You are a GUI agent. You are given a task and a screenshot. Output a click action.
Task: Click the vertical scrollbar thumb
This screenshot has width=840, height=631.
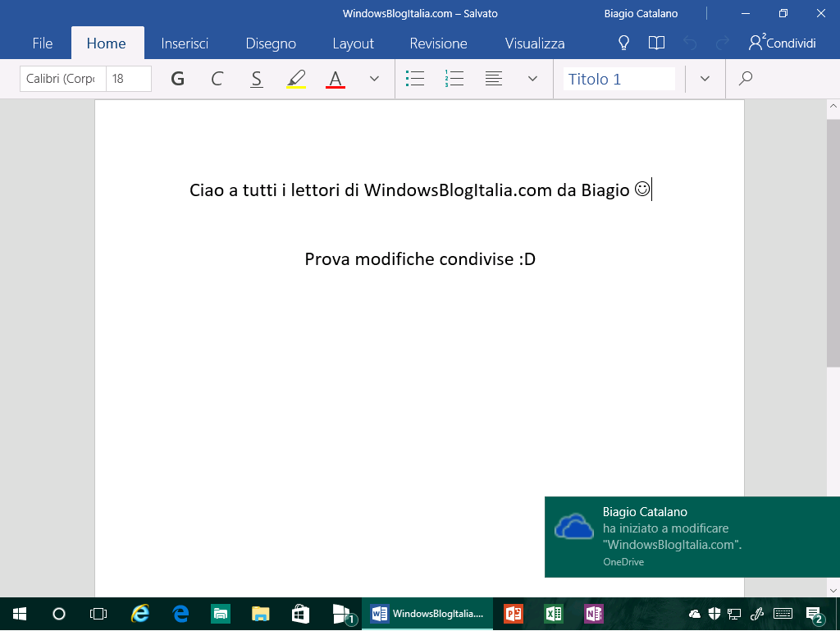pyautogui.click(x=833, y=243)
